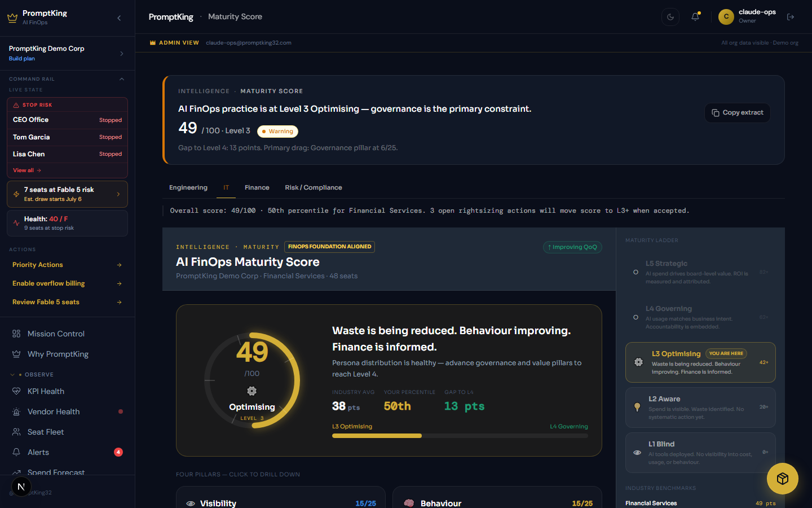
Task: Select L3 Optimising ladder card
Action: click(700, 362)
